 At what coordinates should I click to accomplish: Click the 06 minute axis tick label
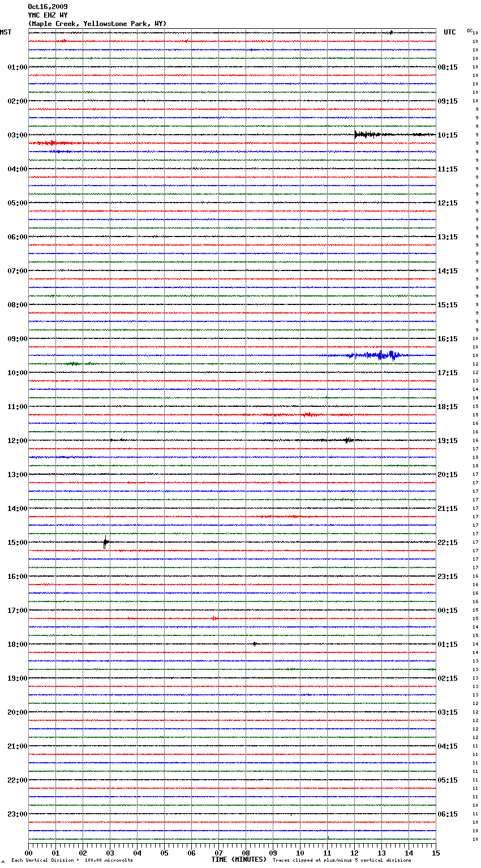(x=191, y=852)
